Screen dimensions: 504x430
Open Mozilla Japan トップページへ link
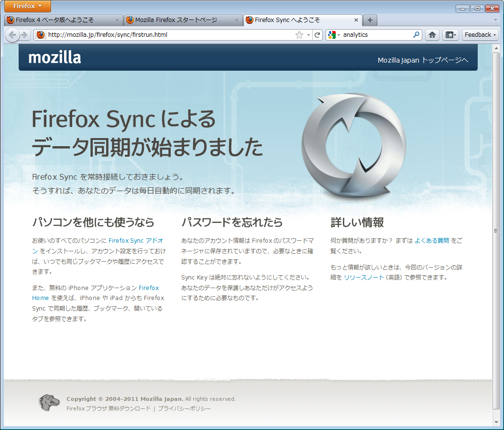coord(423,60)
